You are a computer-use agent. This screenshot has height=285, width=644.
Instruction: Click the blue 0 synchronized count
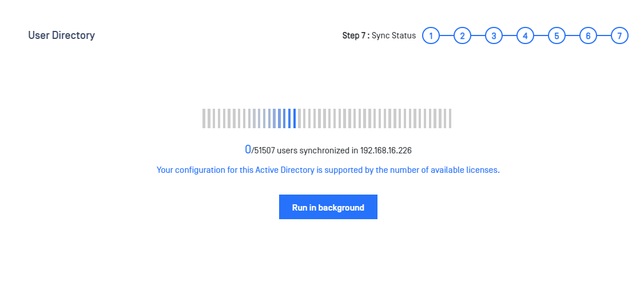click(248, 149)
